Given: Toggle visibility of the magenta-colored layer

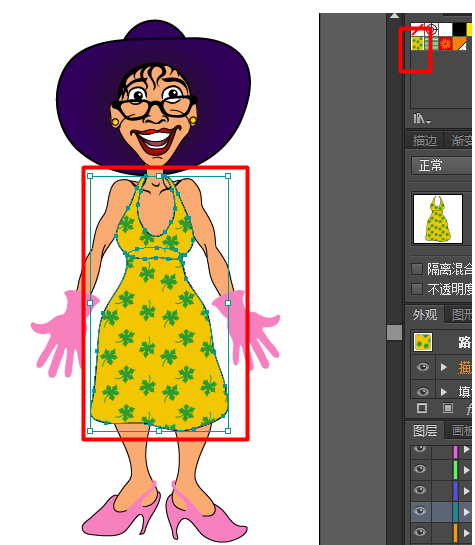Looking at the screenshot, I should coord(420,448).
